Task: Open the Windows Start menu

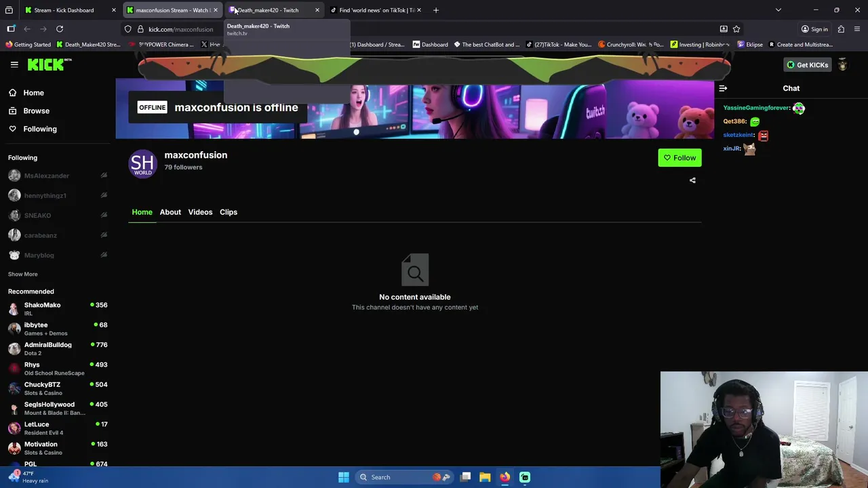Action: point(344,477)
